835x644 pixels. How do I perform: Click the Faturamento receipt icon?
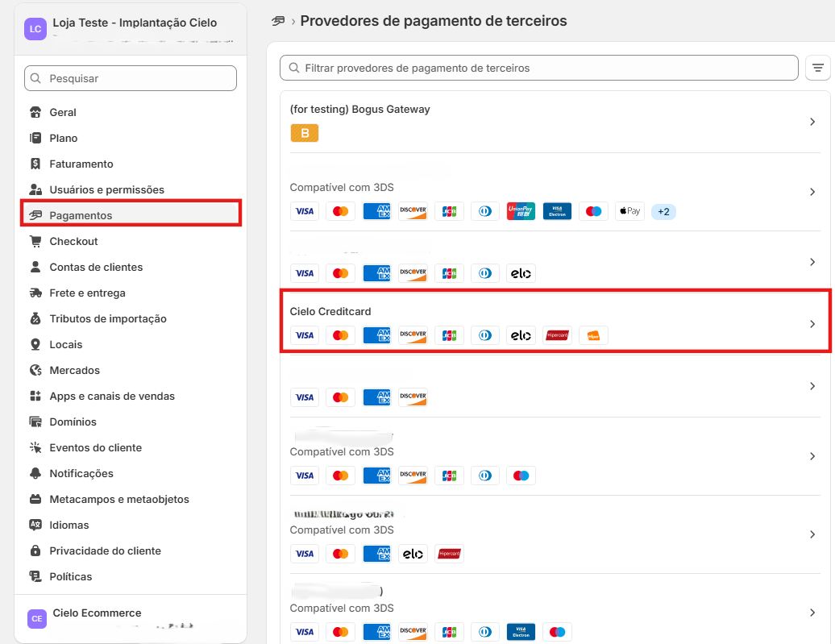click(35, 164)
